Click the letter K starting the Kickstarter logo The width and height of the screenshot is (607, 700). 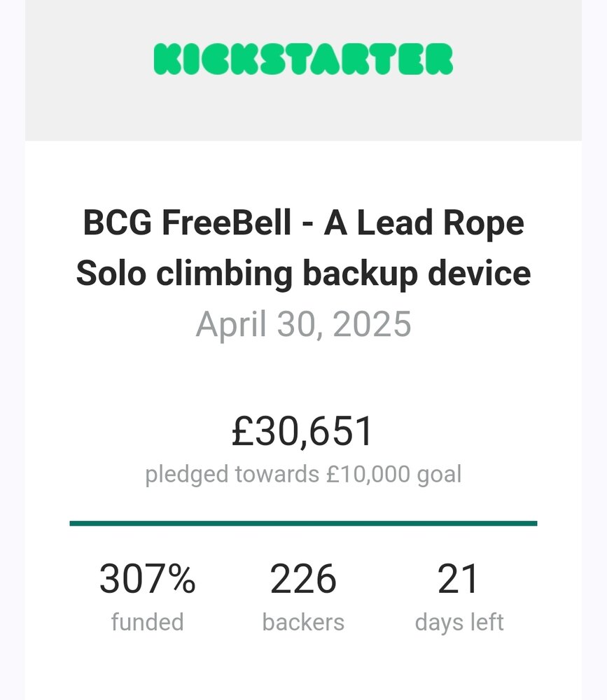165,59
